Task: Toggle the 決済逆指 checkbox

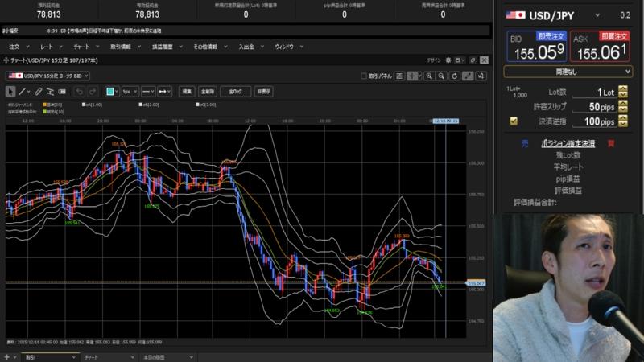Action: tap(514, 121)
